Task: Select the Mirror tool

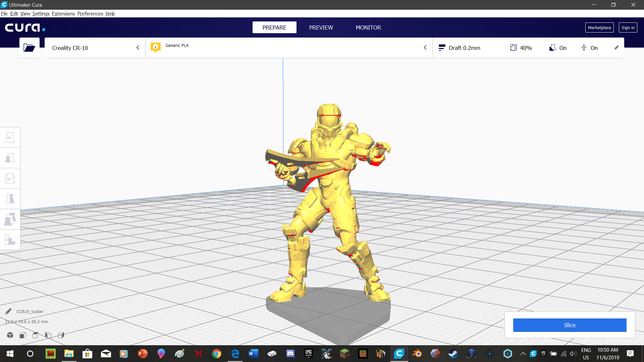Action: coord(10,199)
